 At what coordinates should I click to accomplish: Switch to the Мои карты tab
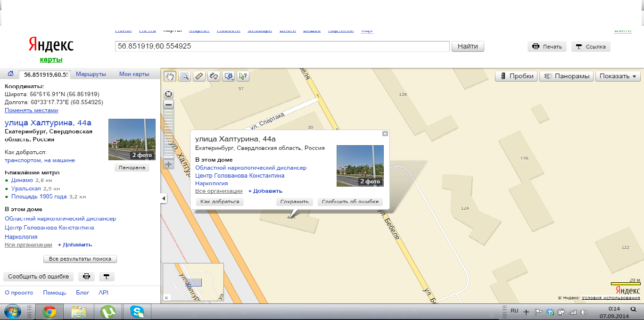click(x=134, y=74)
